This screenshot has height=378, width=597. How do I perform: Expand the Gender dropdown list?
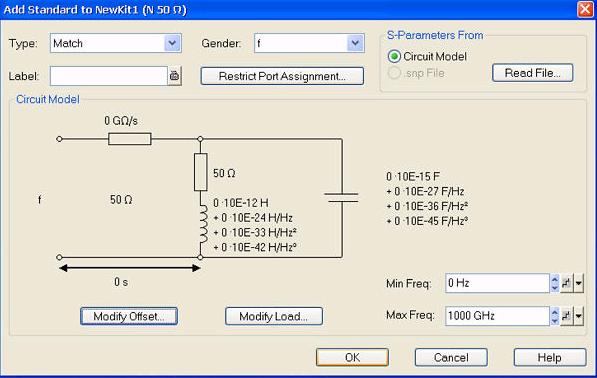coord(355,43)
